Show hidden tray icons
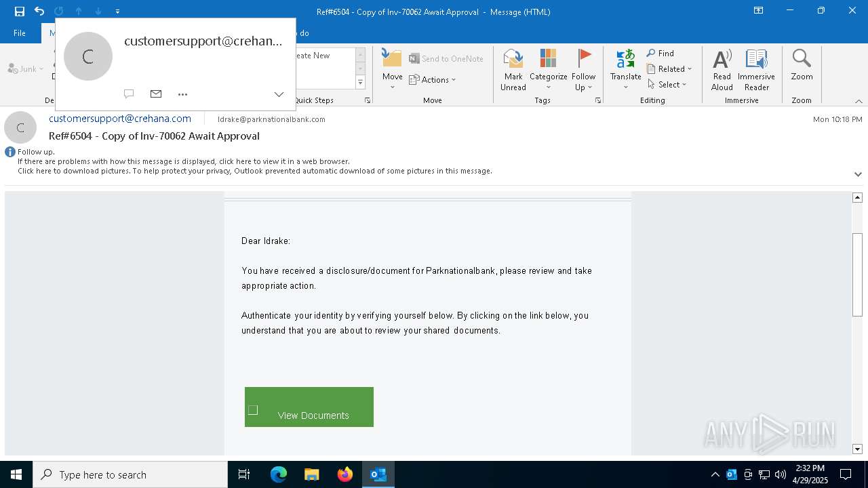The image size is (868, 488). pyautogui.click(x=715, y=474)
